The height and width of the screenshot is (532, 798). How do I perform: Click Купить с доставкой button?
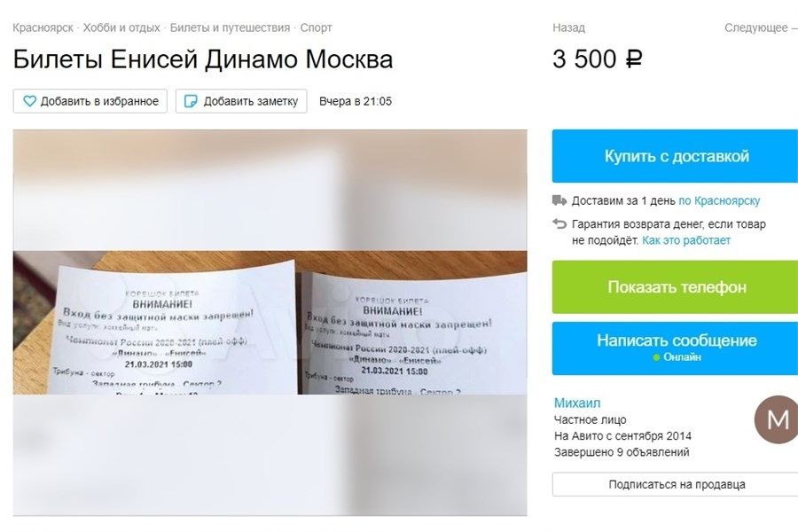[x=675, y=156]
